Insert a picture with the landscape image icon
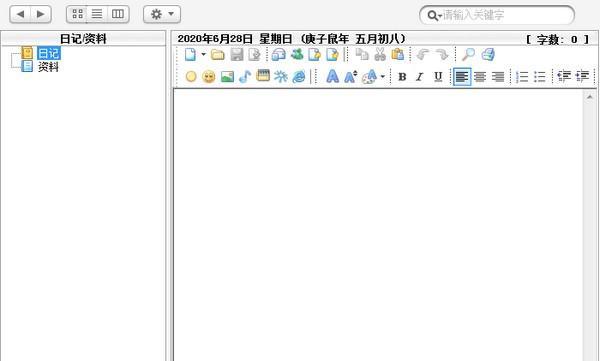Viewport: 600px width, 361px height. [x=227, y=77]
